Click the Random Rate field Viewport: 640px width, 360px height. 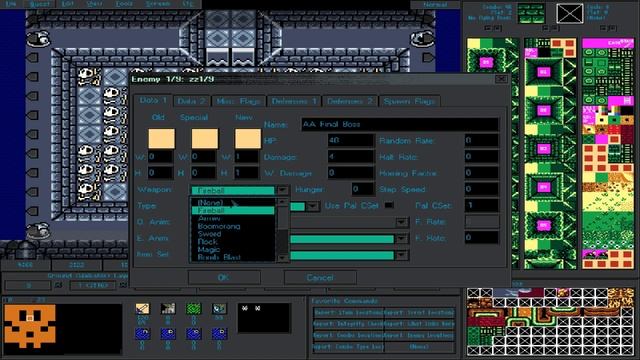pos(482,140)
